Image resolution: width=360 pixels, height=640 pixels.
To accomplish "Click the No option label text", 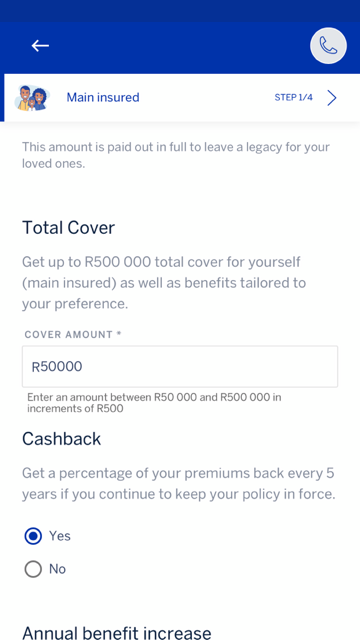I will pos(58,569).
